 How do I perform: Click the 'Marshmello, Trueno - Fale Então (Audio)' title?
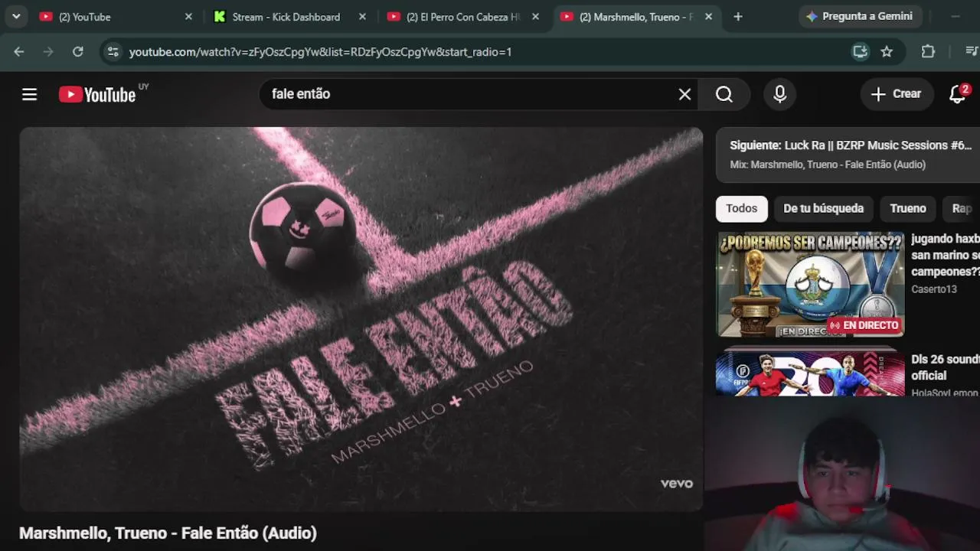point(168,533)
